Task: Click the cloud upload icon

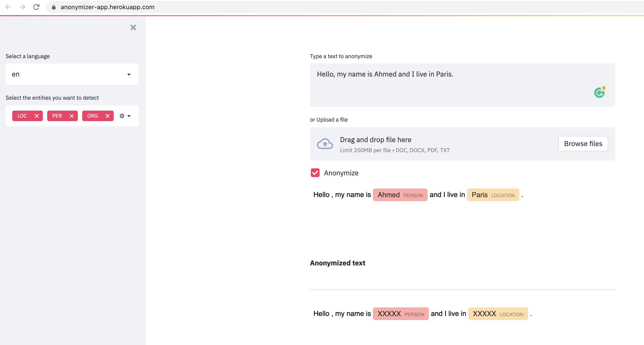Action: pyautogui.click(x=325, y=144)
